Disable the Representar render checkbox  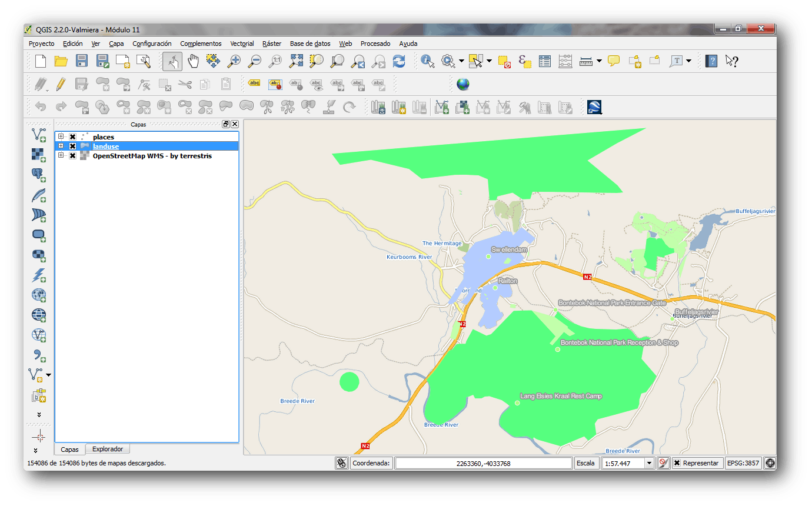point(677,463)
